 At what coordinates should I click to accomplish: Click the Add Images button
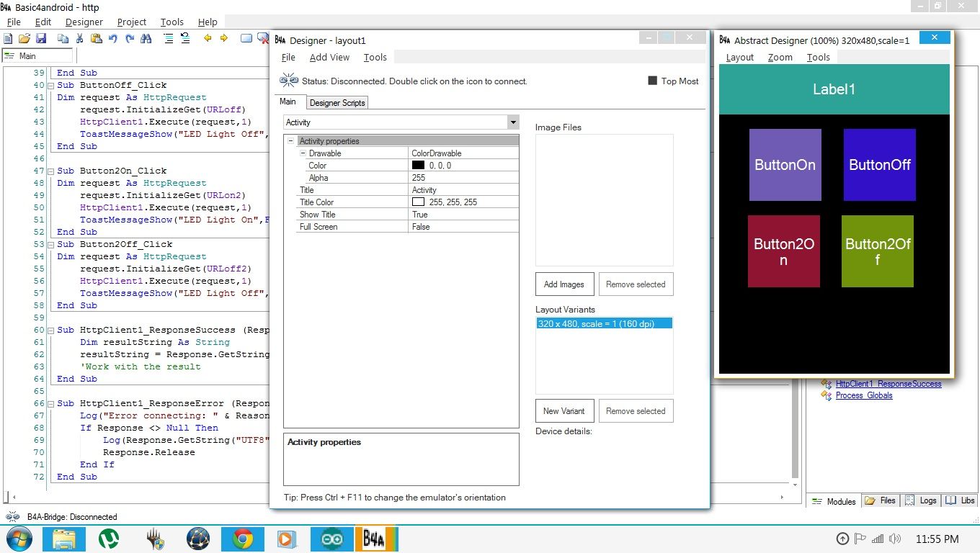point(564,284)
